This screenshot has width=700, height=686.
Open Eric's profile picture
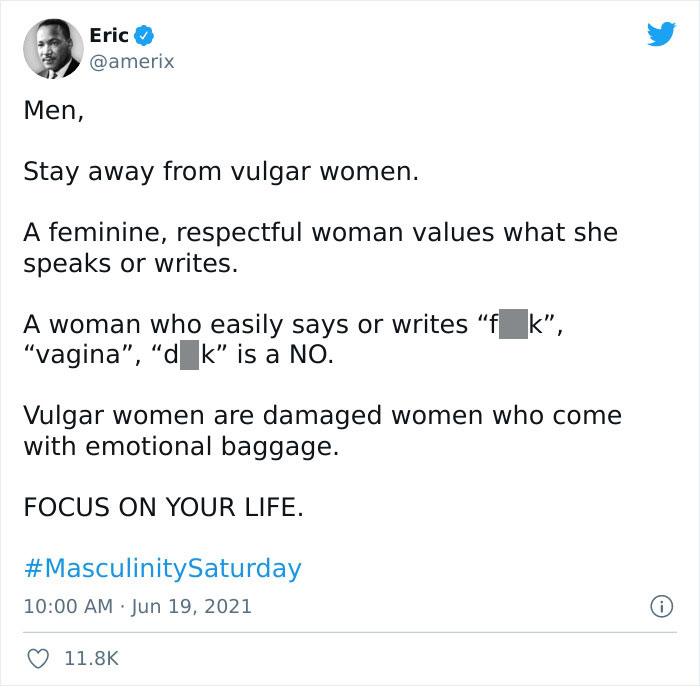(x=53, y=49)
